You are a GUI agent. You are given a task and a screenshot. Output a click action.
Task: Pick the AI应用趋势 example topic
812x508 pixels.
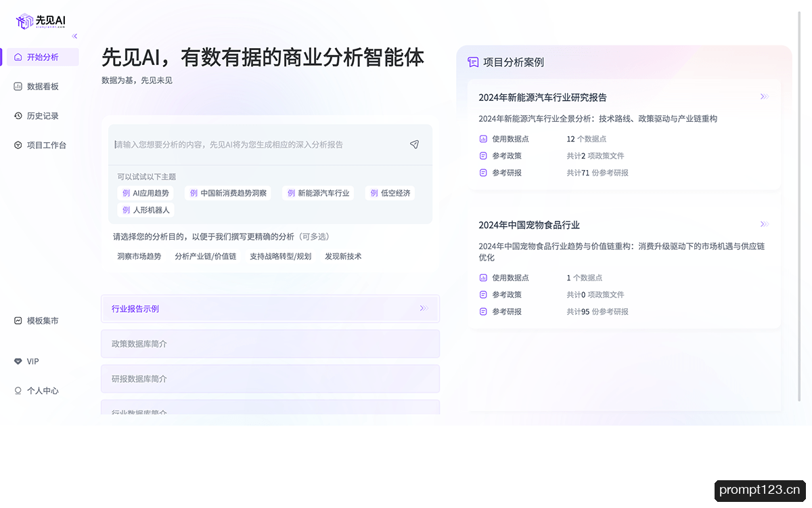(145, 193)
